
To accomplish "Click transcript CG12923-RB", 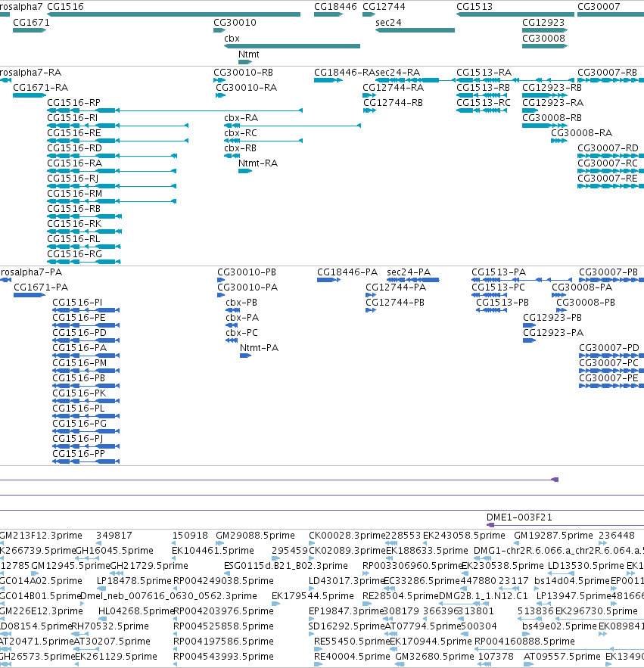I will click(552, 87).
